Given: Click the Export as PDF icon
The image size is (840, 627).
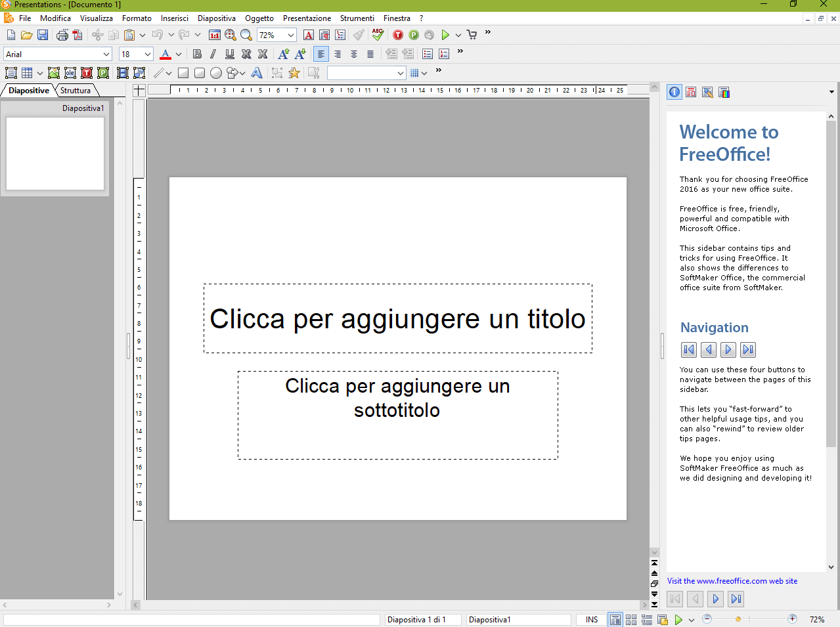Looking at the screenshot, I should click(x=77, y=35).
